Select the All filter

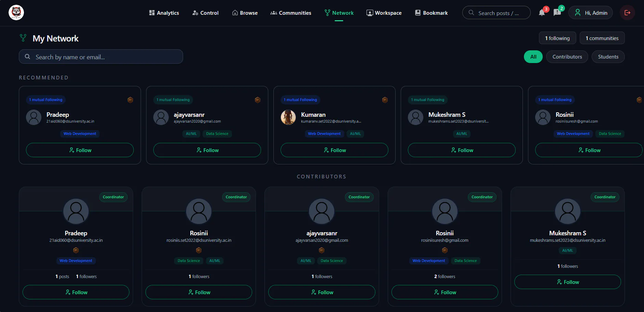point(533,57)
